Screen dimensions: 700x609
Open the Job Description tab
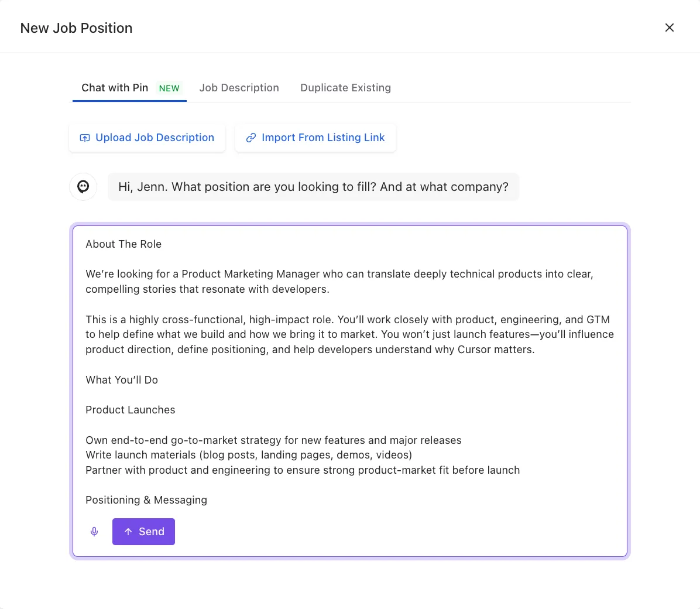coord(239,88)
